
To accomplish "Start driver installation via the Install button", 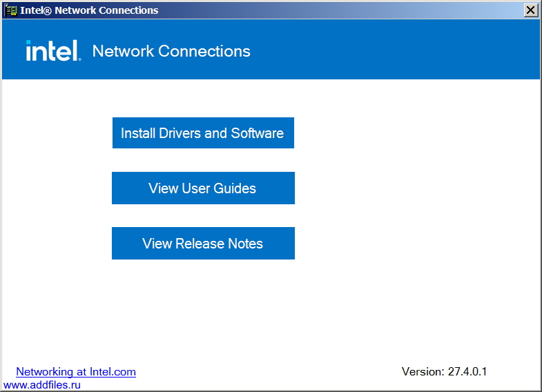I will pyautogui.click(x=203, y=133).
